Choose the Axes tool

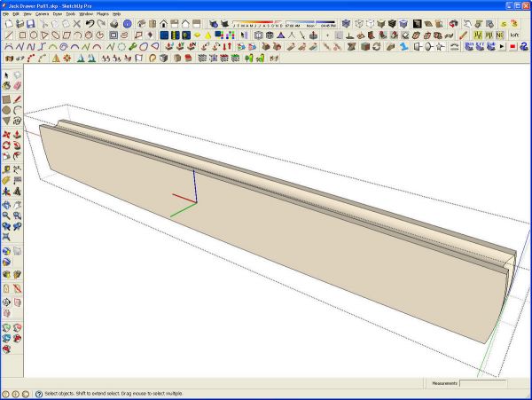[6, 192]
